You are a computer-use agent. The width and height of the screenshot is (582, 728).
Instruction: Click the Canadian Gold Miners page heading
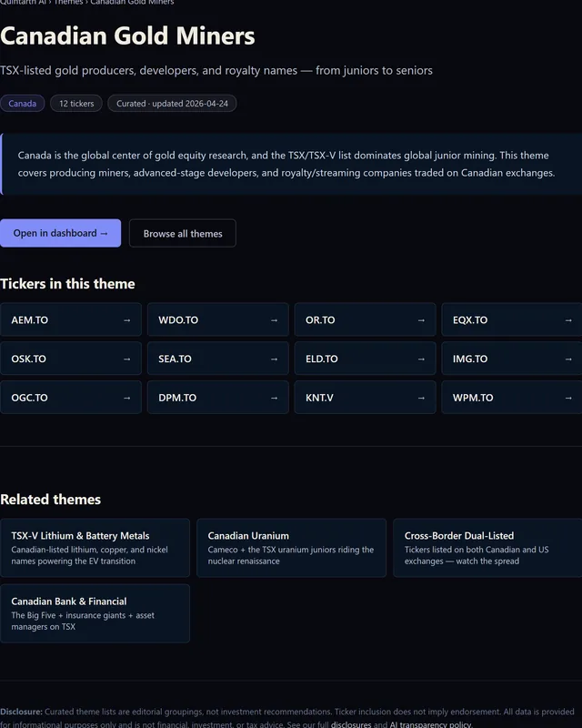127,35
